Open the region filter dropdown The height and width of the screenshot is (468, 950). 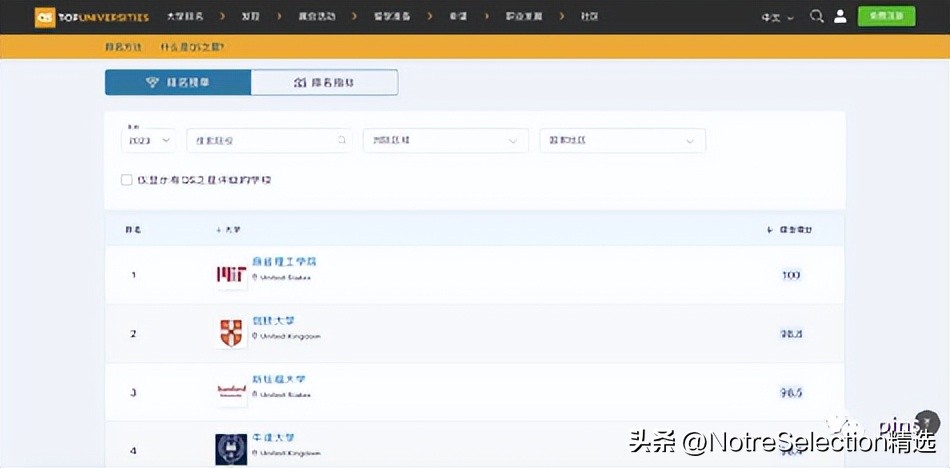(445, 140)
